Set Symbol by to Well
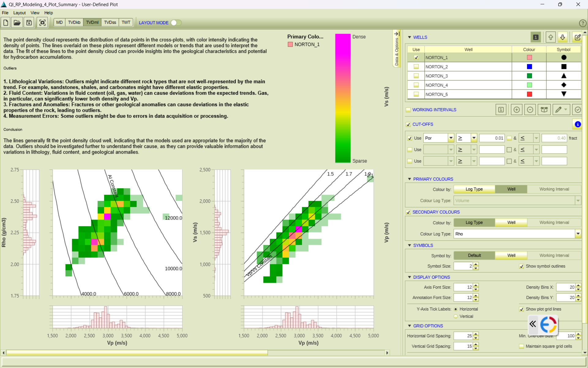This screenshot has width=588, height=368. [x=511, y=255]
